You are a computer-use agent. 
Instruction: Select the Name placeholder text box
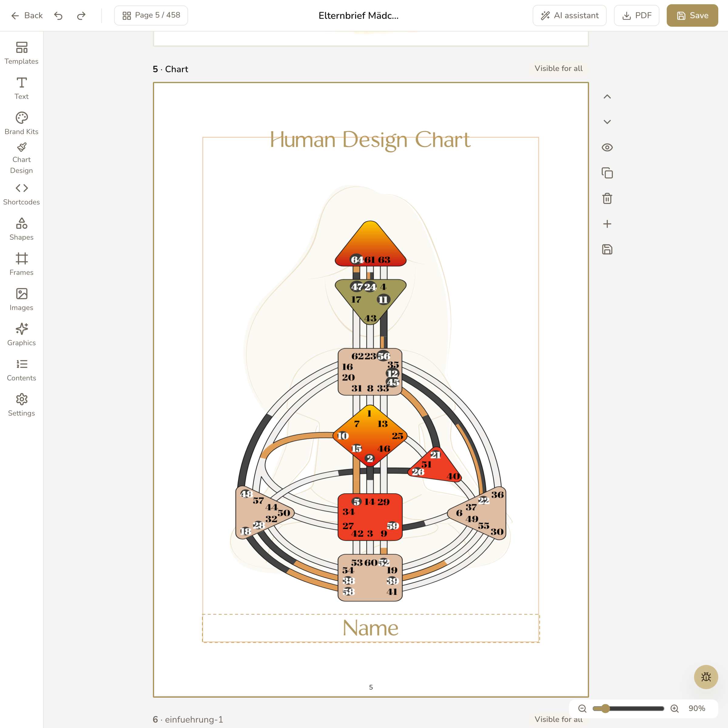click(371, 628)
